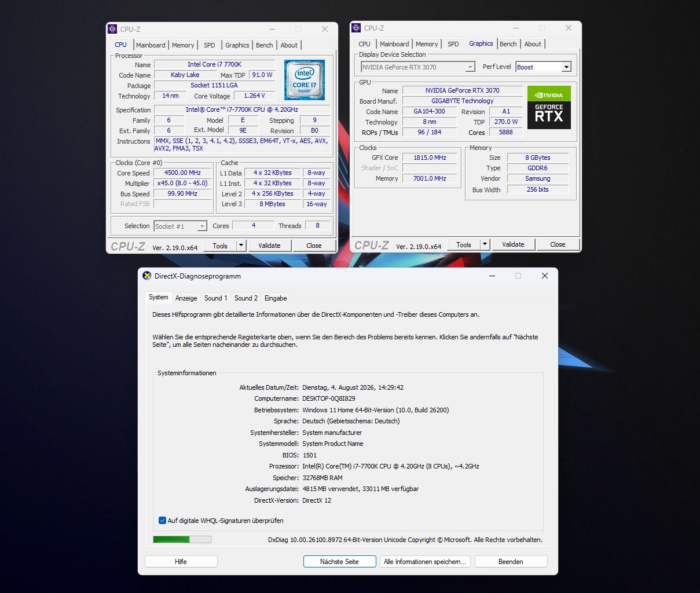The image size is (700, 593).
Task: Open Graphics tab in left CPU-Z window
Action: 237,45
